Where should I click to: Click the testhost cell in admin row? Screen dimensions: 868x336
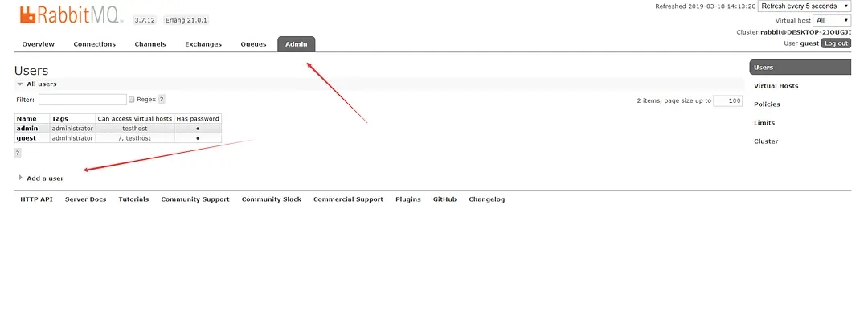(x=134, y=129)
